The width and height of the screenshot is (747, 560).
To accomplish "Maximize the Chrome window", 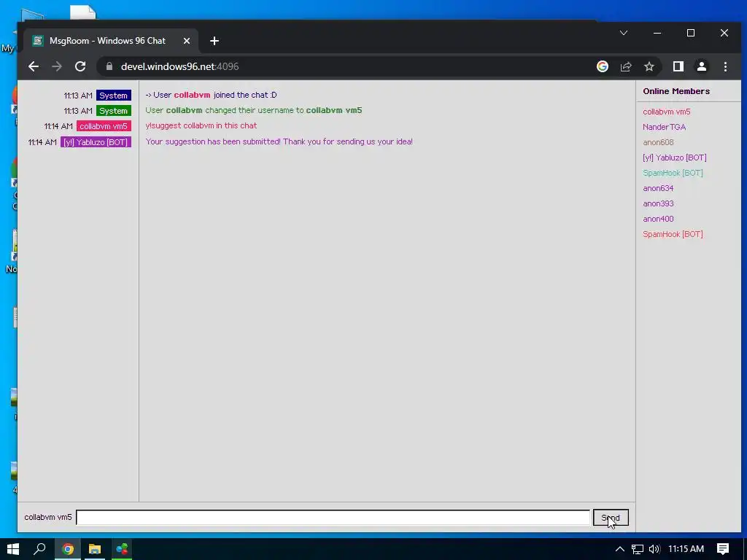I will [x=691, y=33].
